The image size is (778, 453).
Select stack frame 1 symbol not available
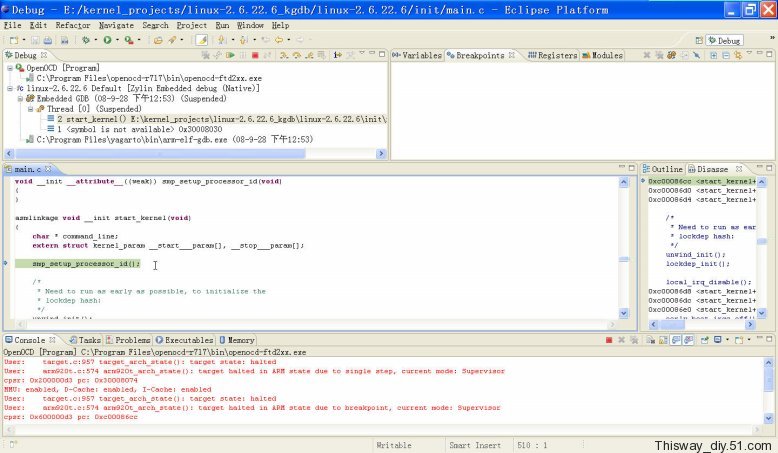click(134, 129)
